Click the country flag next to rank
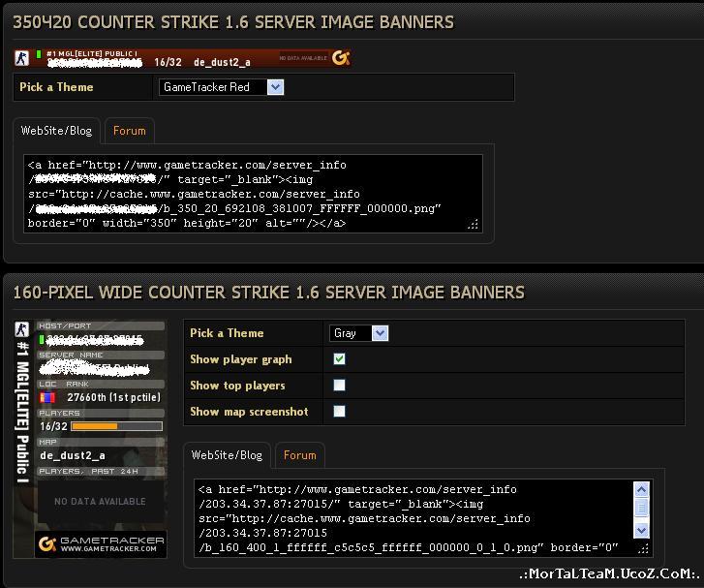The image size is (704, 588). 47,397
